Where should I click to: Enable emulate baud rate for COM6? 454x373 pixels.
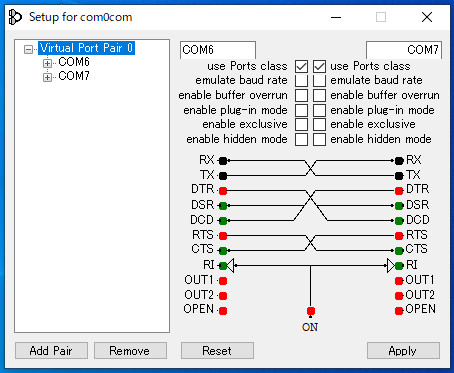point(301,81)
